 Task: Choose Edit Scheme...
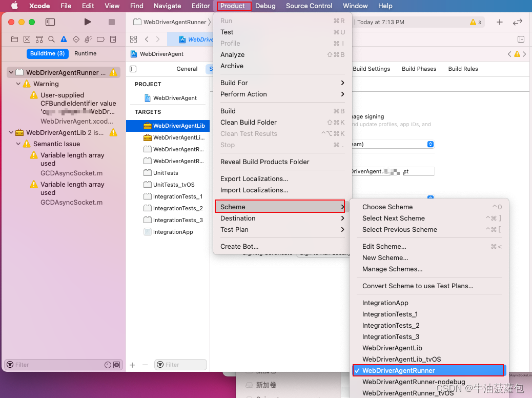point(429,247)
